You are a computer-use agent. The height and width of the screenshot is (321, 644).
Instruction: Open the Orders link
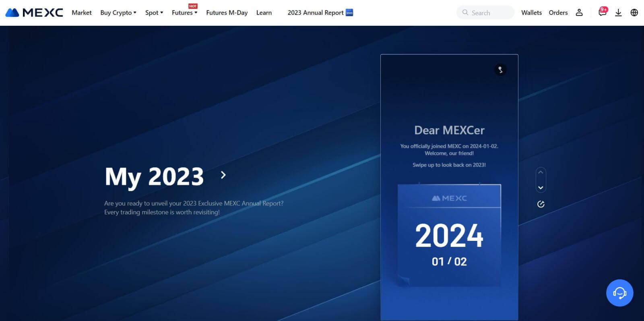(x=558, y=12)
